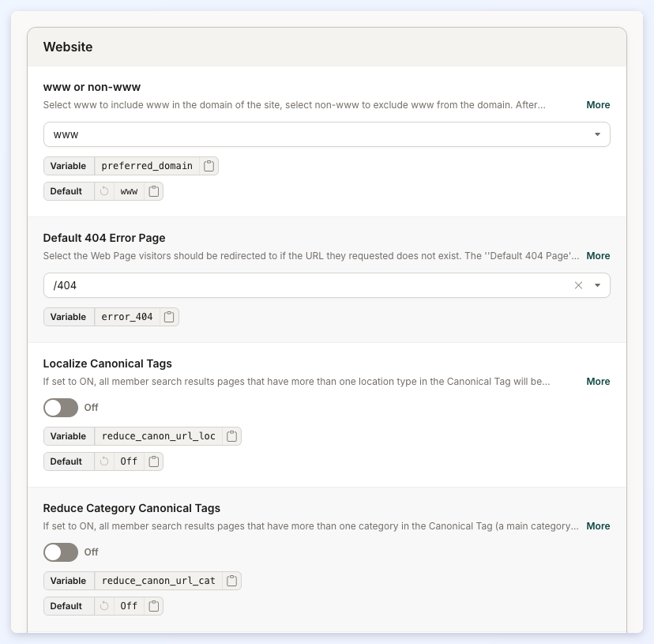The width and height of the screenshot is (654, 644).
Task: Copy Localize Canonical Tags default value
Action: click(154, 461)
